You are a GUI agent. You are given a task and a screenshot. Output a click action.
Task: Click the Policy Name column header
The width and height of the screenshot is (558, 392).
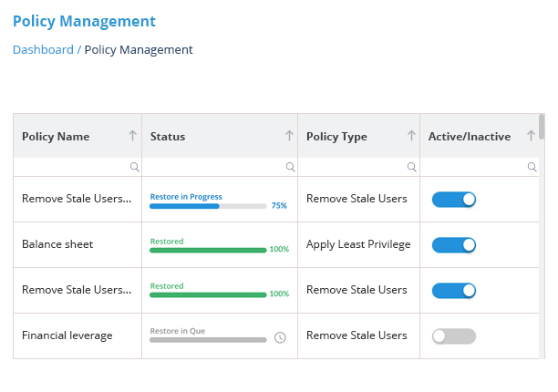point(77,136)
